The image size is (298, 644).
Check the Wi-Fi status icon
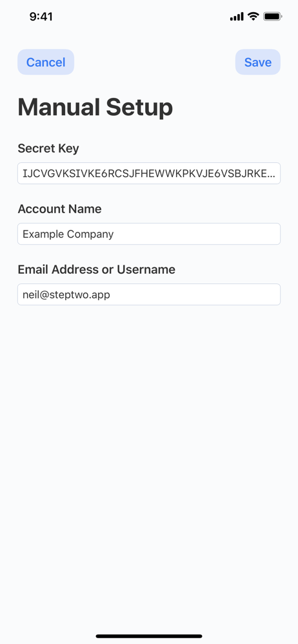coord(253,17)
